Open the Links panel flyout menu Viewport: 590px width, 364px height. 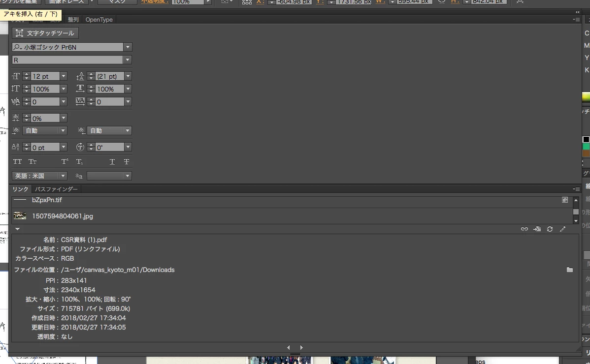click(x=576, y=189)
